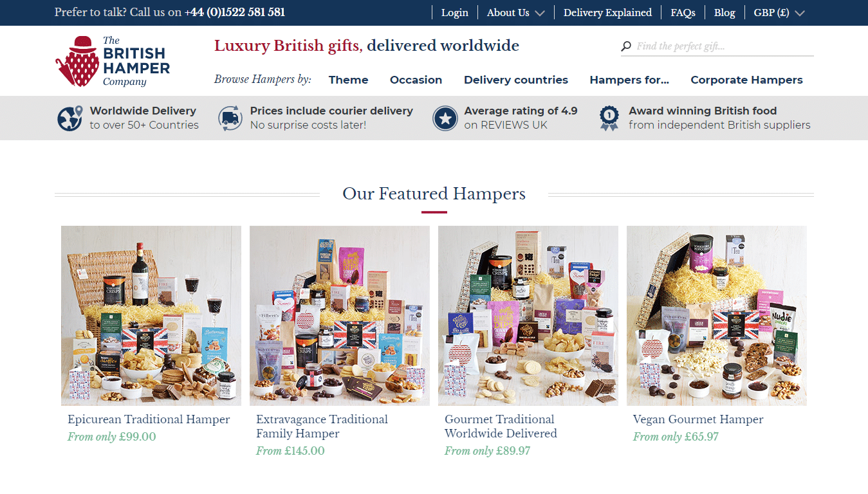Screen dimensions: 868x494
Task: Click the Login link
Action: pos(454,13)
